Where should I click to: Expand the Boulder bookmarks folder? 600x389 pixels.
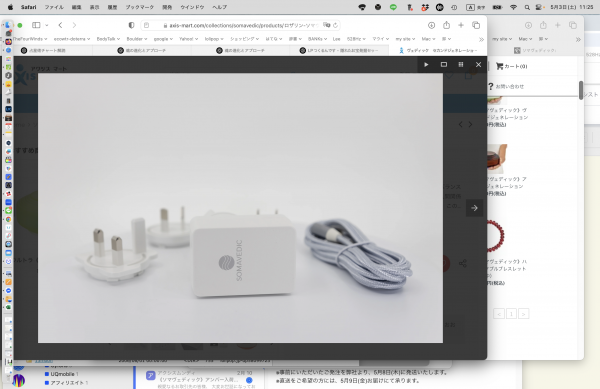pos(137,39)
